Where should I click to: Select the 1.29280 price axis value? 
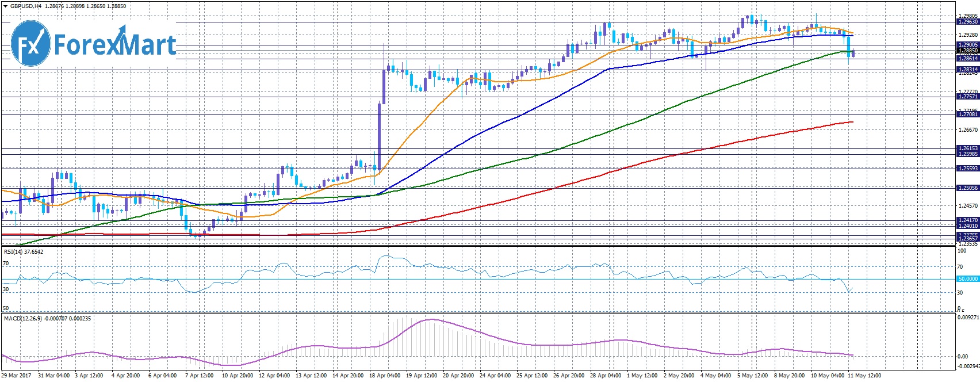(x=968, y=35)
